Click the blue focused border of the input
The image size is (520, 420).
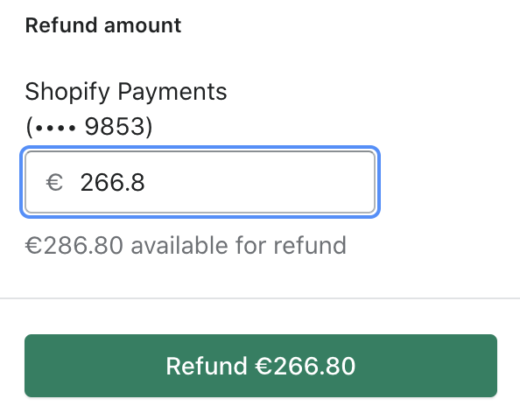pyautogui.click(x=200, y=148)
